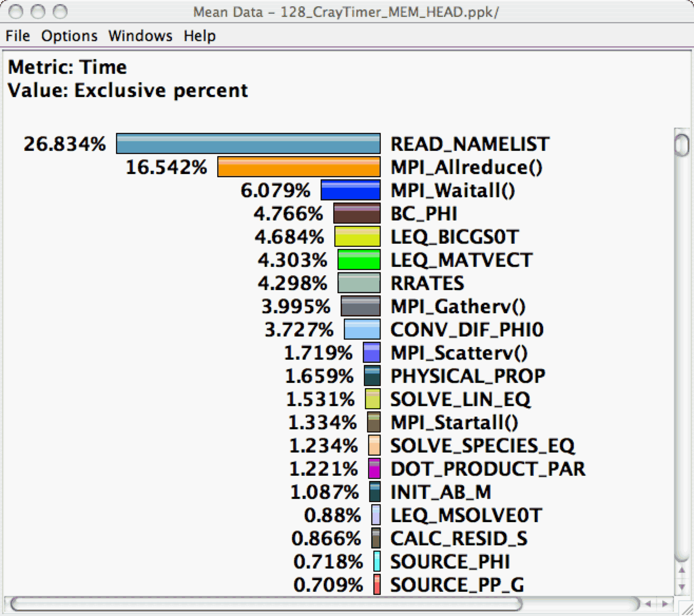Click the 26.834% value
Image resolution: width=694 pixels, height=616 pixels.
[x=65, y=144]
